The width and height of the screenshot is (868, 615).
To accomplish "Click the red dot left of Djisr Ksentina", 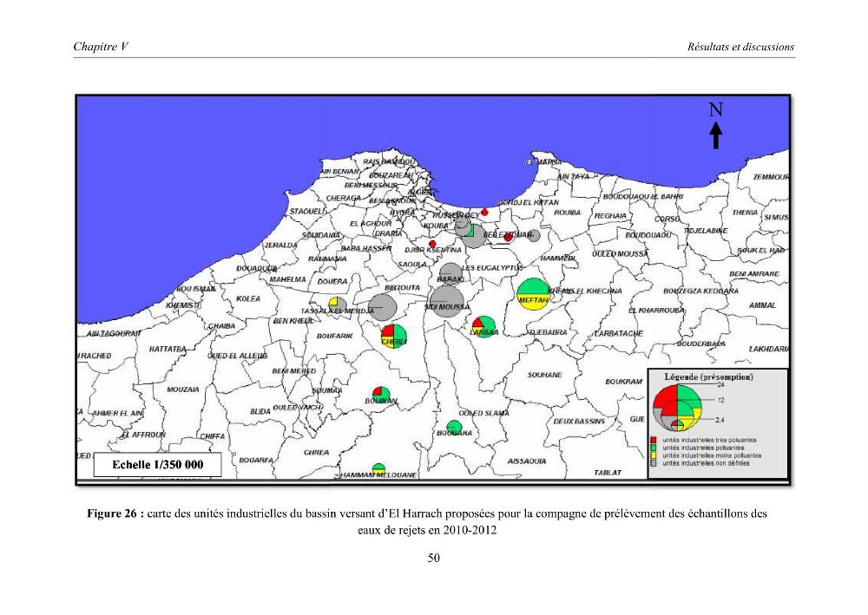I will click(432, 244).
